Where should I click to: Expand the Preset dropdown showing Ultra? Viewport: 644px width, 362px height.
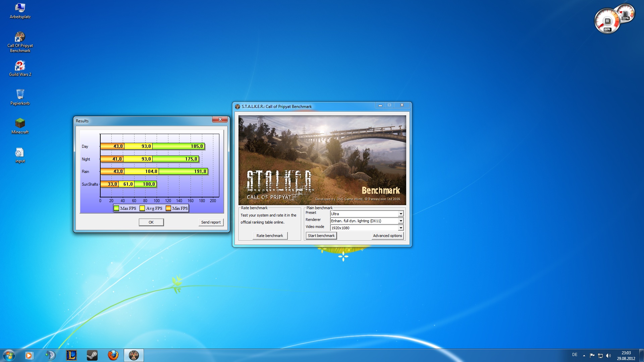(400, 214)
